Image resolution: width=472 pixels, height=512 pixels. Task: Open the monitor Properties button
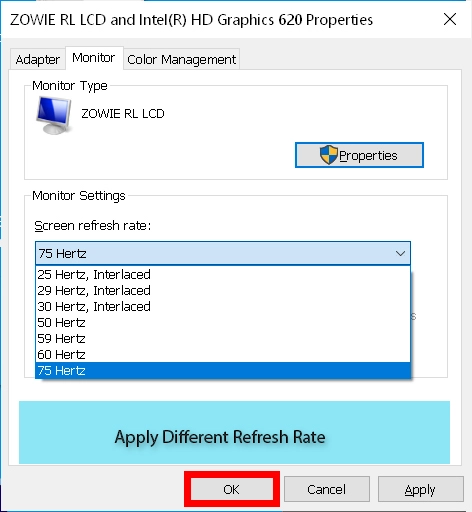[359, 155]
